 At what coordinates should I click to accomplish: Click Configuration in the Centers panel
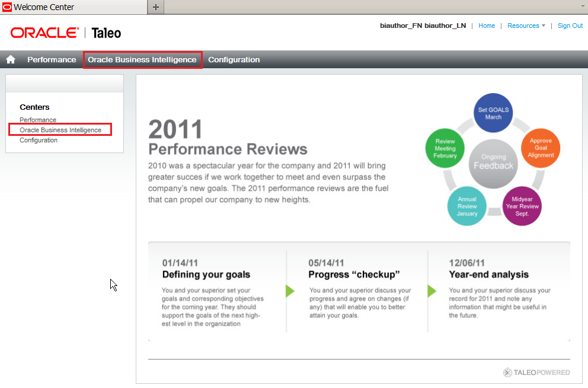(39, 140)
